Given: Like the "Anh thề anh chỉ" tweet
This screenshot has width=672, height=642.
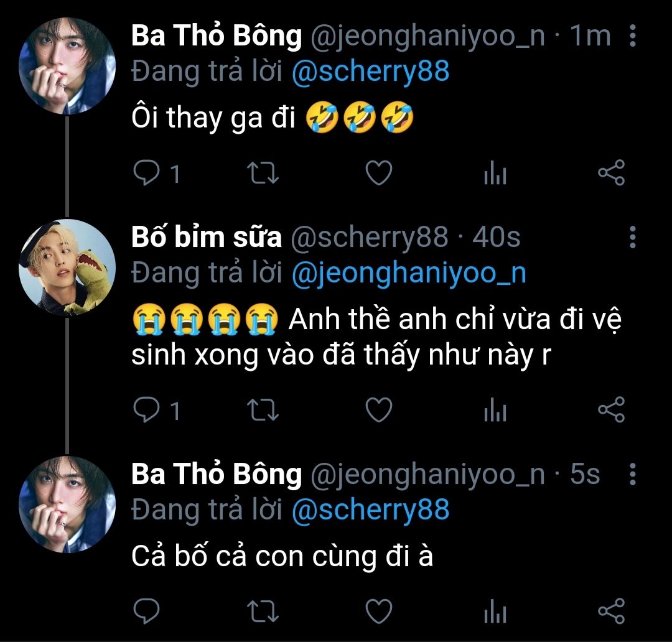Looking at the screenshot, I should (378, 410).
